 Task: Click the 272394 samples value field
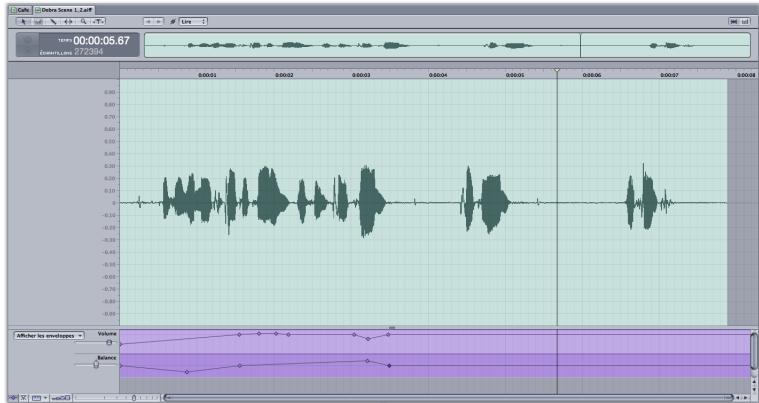89,51
